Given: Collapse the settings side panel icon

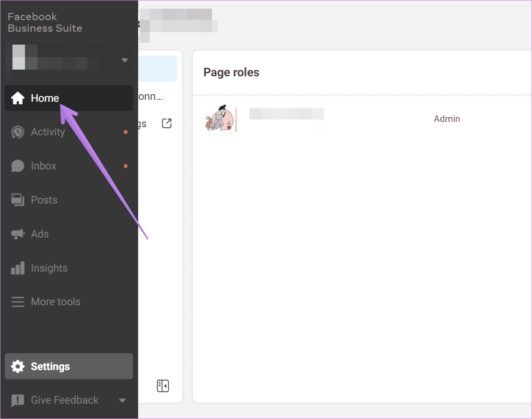Looking at the screenshot, I should (x=163, y=386).
